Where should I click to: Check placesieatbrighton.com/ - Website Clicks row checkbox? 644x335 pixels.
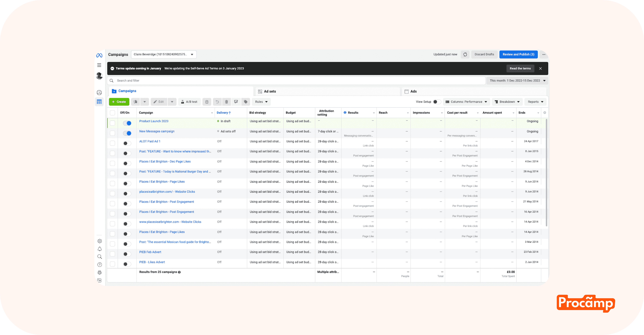pos(112,193)
